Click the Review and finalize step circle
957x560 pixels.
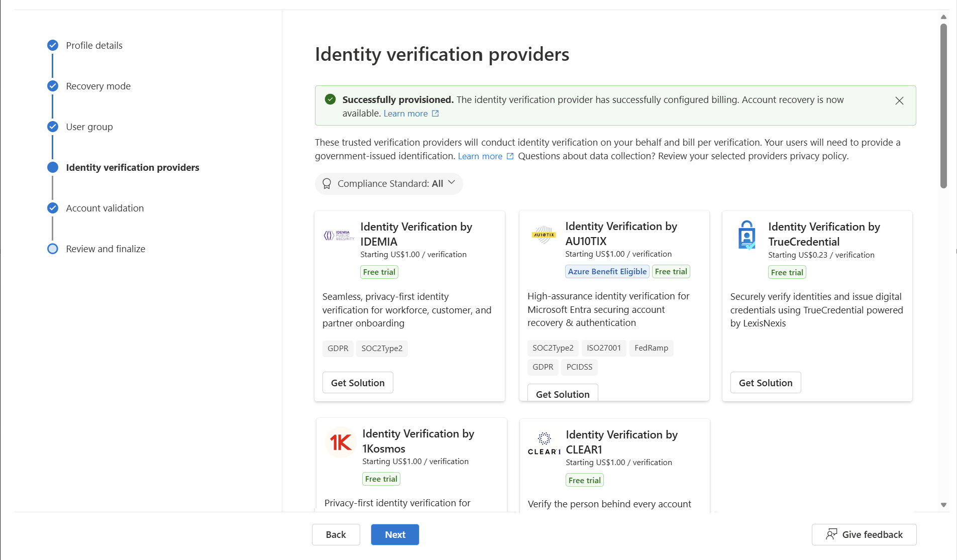[53, 249]
